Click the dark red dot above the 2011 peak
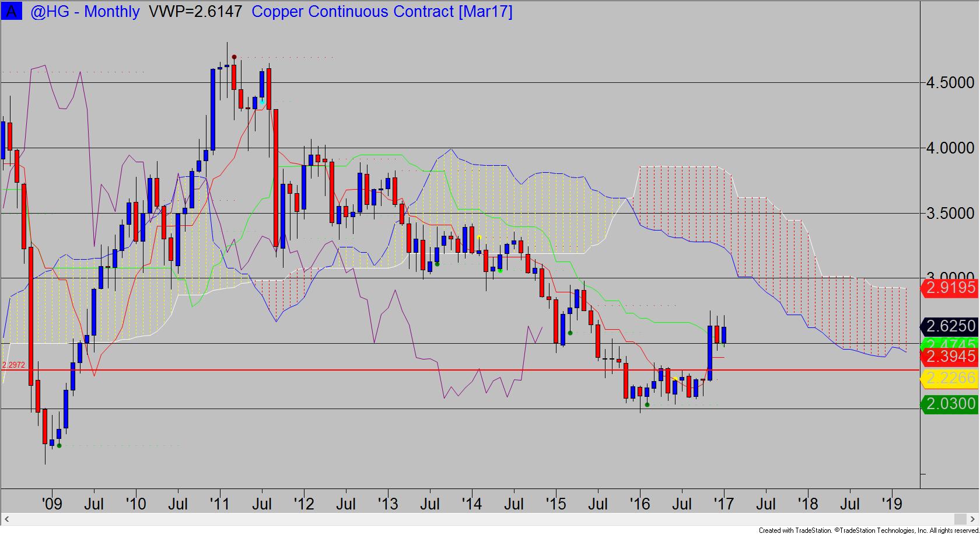This screenshot has height=534, width=980. pyautogui.click(x=234, y=57)
